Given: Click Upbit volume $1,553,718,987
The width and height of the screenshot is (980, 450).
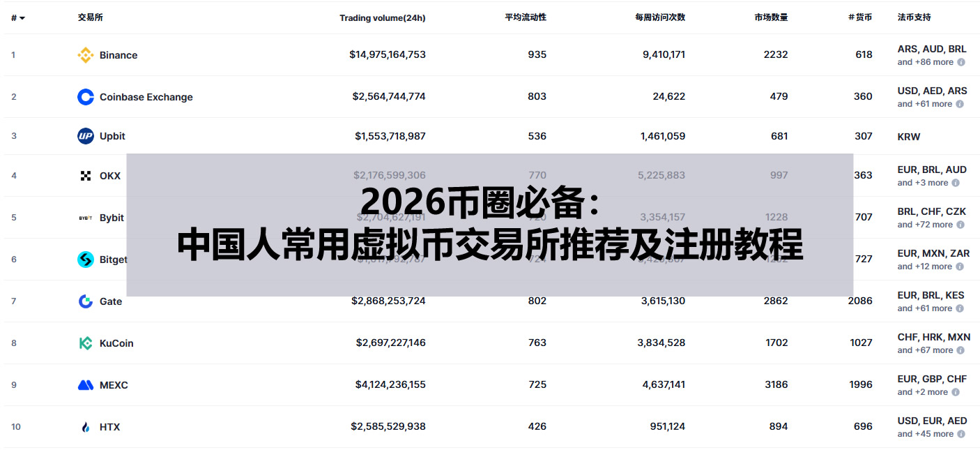Looking at the screenshot, I should click(390, 136).
